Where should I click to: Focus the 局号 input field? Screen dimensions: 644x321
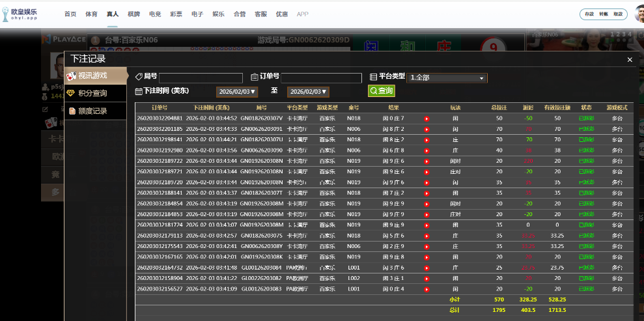pos(201,77)
